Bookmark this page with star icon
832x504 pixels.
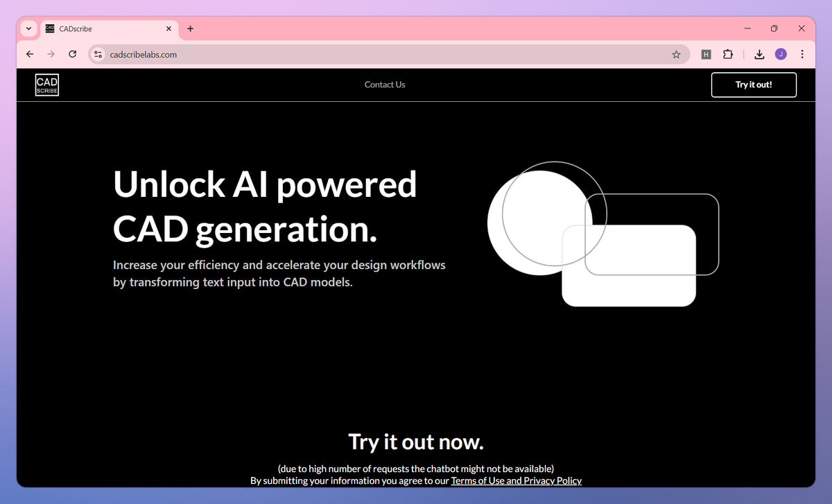click(676, 54)
